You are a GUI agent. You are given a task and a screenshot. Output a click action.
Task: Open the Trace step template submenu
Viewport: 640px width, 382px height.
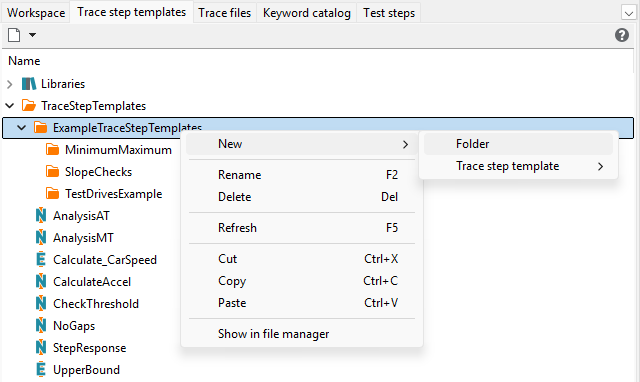518,166
